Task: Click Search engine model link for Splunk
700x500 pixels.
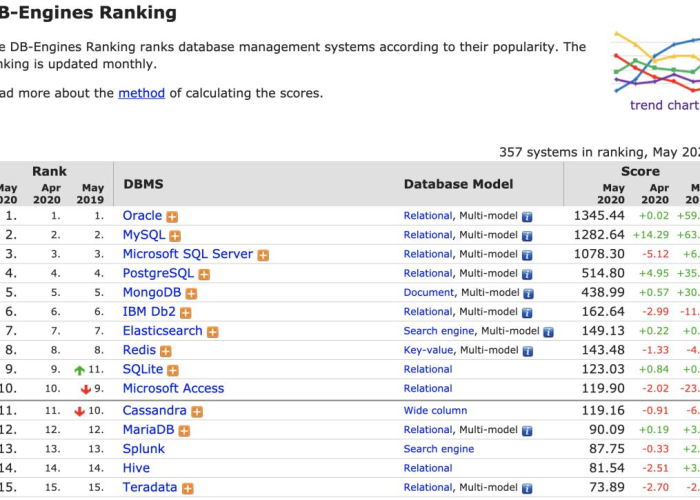Action: click(x=439, y=449)
